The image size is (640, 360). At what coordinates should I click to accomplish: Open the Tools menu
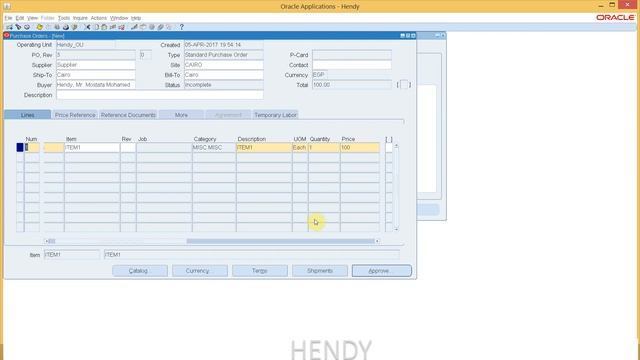pyautogui.click(x=64, y=18)
